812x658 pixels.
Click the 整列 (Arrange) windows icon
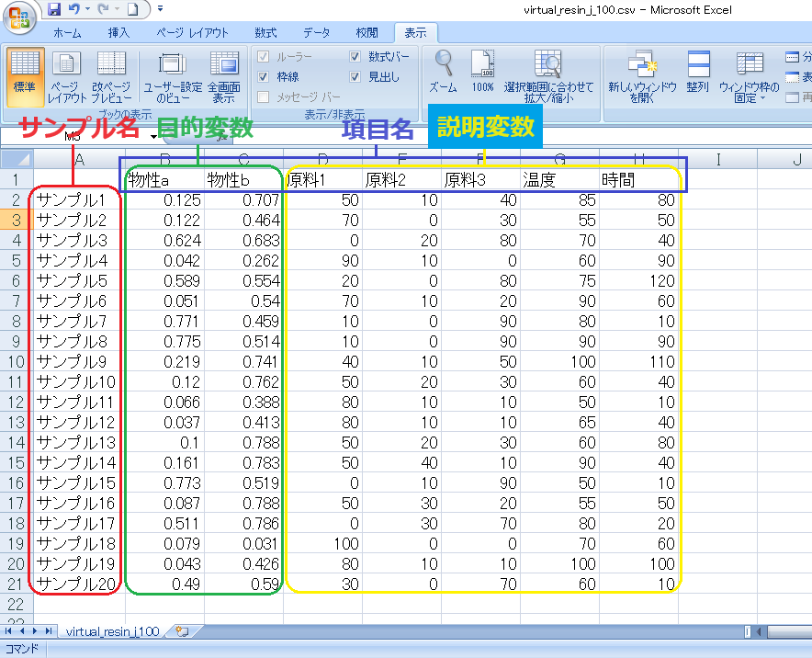coord(697,74)
